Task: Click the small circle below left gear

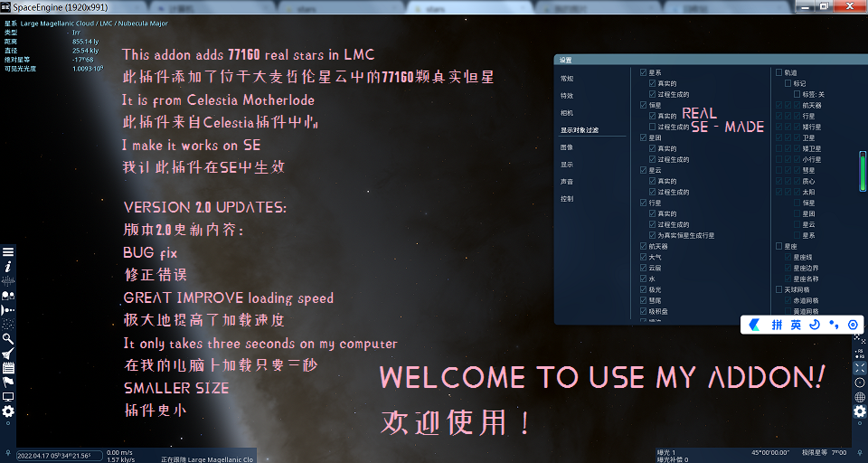Action: tap(8, 423)
